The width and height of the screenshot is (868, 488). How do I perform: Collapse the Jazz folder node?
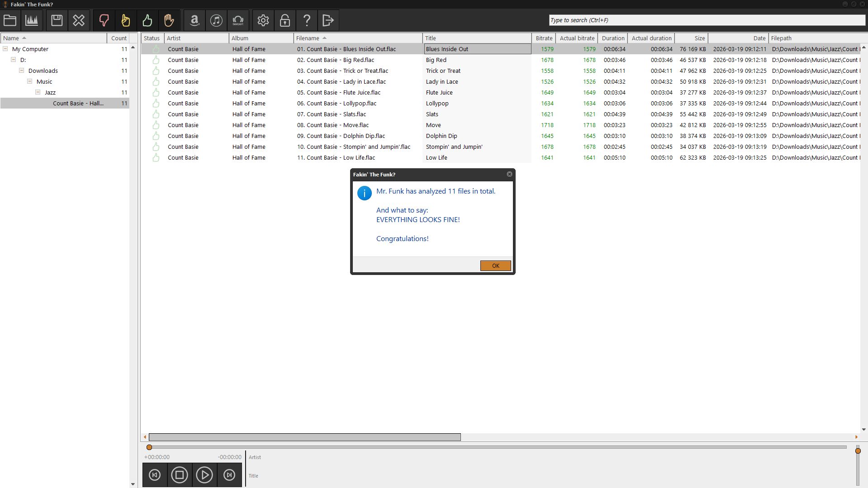click(38, 92)
